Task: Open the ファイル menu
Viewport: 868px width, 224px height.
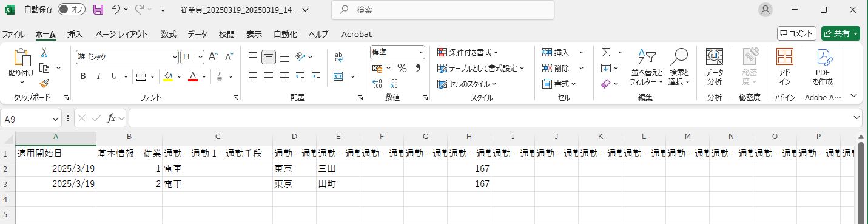Action: (x=13, y=34)
